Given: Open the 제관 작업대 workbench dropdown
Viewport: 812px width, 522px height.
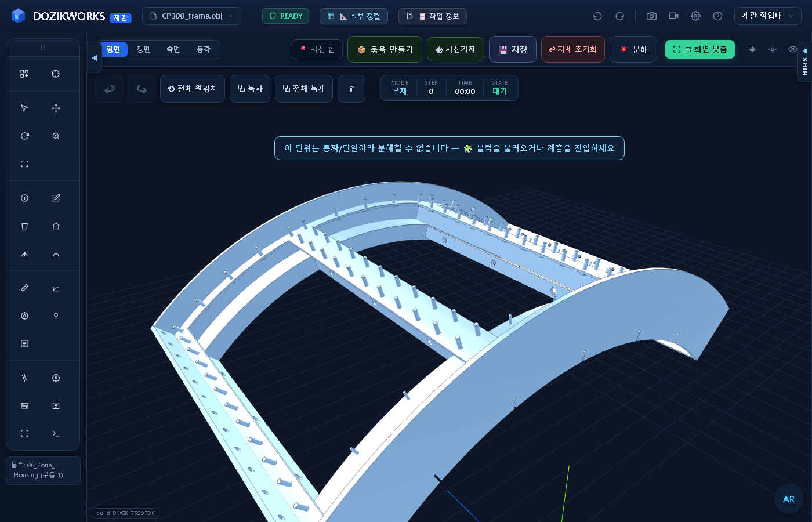Looking at the screenshot, I should (768, 16).
